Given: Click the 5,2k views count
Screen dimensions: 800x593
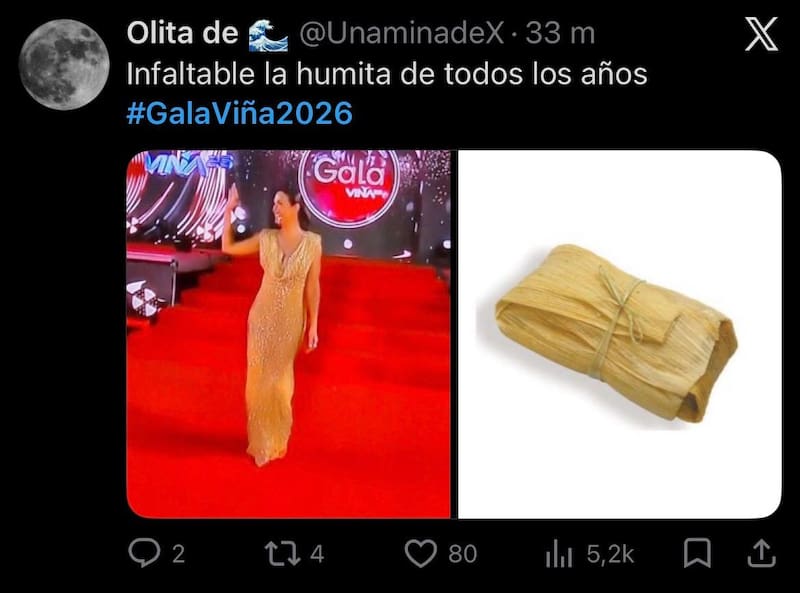Looking at the screenshot, I should click(610, 554).
